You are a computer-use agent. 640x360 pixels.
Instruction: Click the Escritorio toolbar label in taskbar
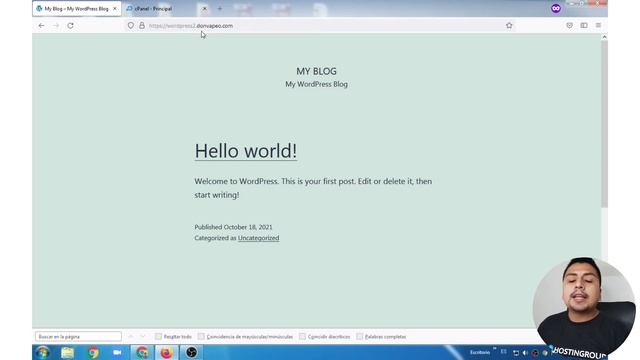(480, 352)
